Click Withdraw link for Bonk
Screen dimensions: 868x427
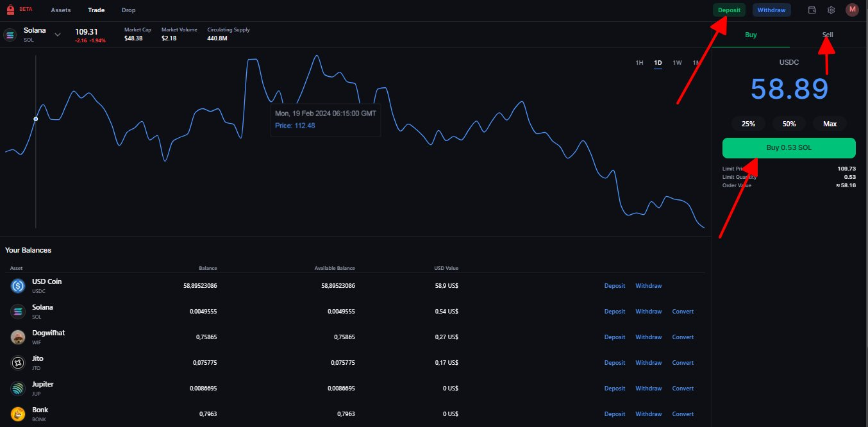[648, 414]
